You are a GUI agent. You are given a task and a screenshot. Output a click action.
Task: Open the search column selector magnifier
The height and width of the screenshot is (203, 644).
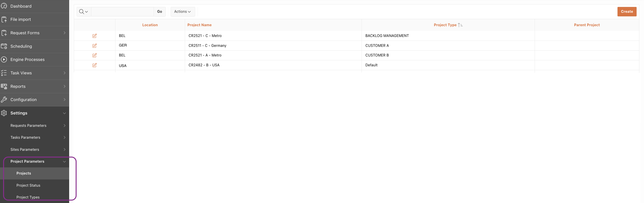click(84, 11)
